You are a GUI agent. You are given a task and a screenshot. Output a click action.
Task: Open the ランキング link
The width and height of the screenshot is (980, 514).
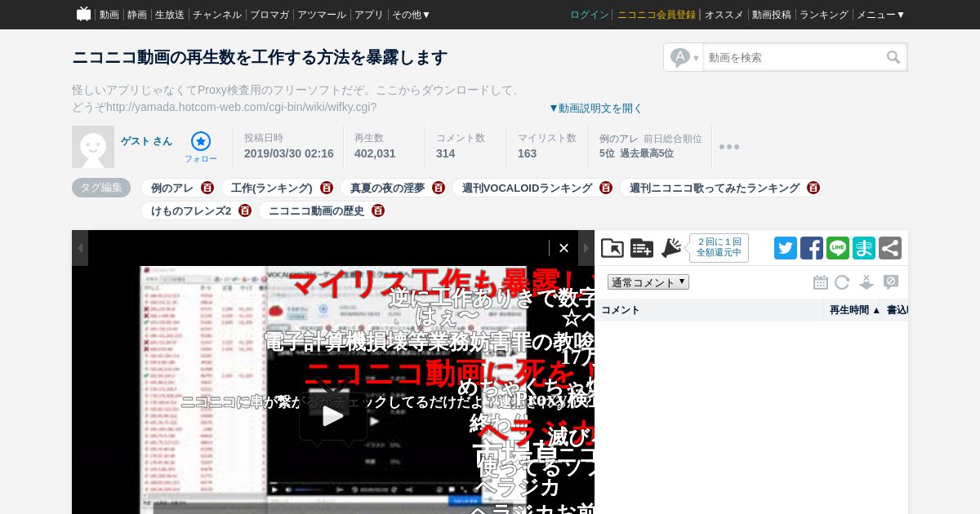click(824, 15)
